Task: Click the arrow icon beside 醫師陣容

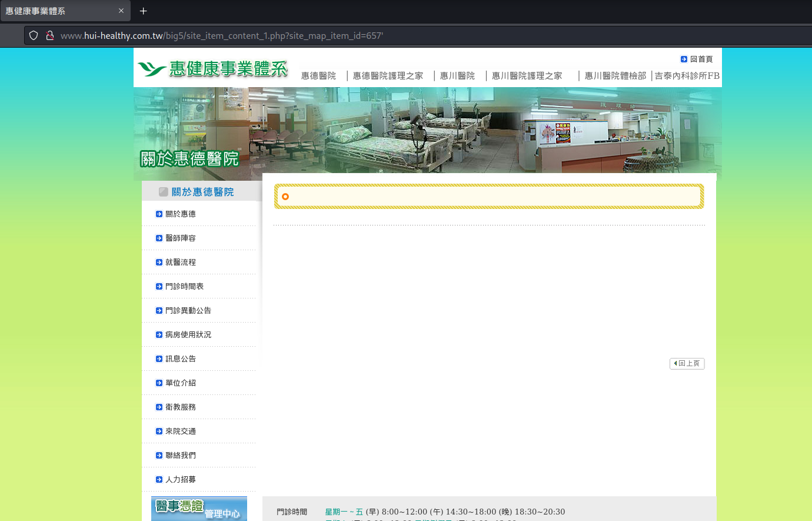Action: click(159, 238)
